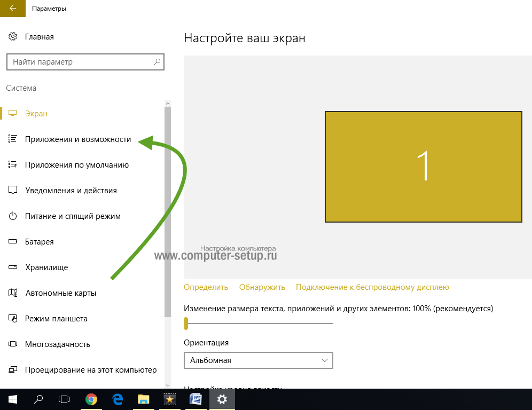Open Word from the taskbar
Image resolution: width=532 pixels, height=410 pixels.
[x=196, y=399]
